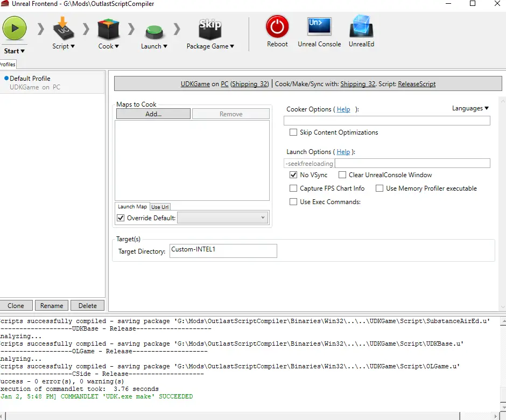Switch to the Use Url tab
The image size is (506, 420).
point(160,207)
